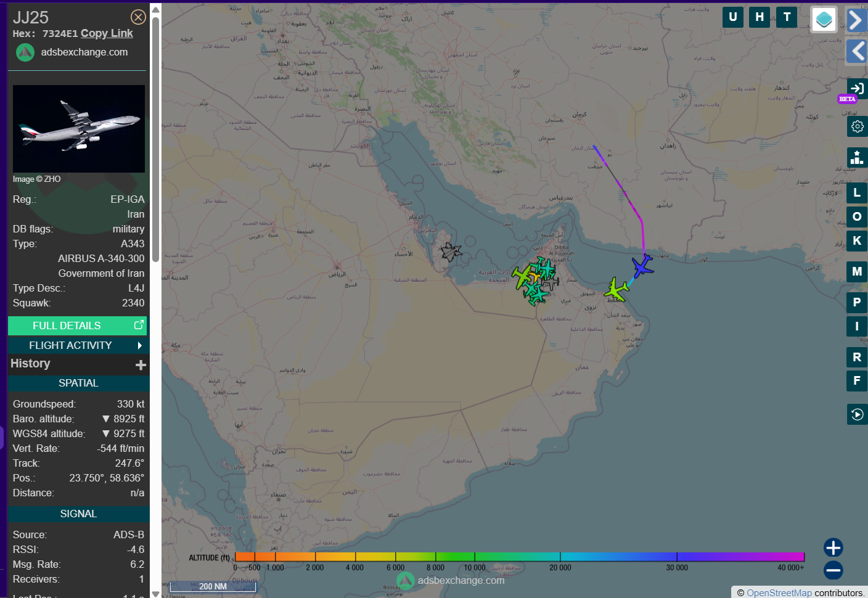
Task: Open FULL DETAILS for the aircraft
Action: coord(78,326)
